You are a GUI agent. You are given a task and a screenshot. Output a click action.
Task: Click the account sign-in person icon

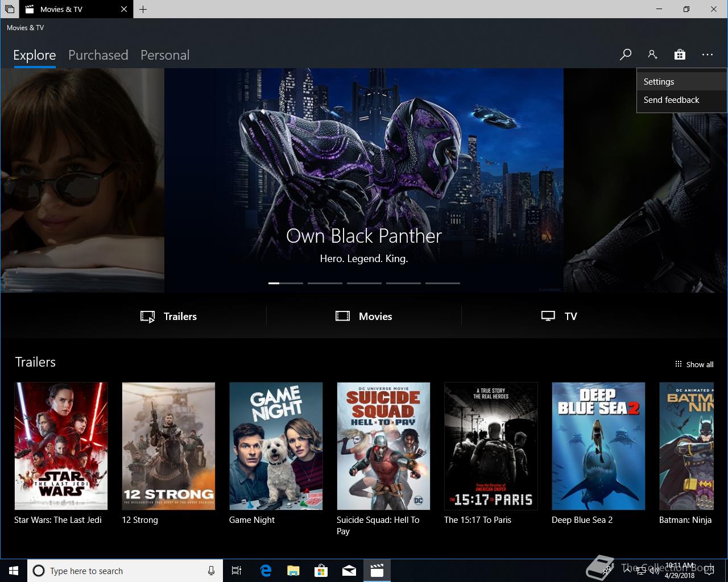click(x=652, y=55)
